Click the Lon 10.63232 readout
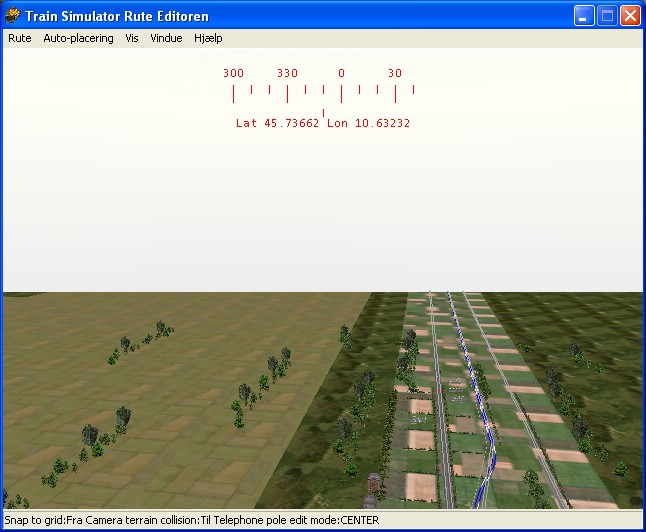This screenshot has height=532, width=646. tap(368, 123)
